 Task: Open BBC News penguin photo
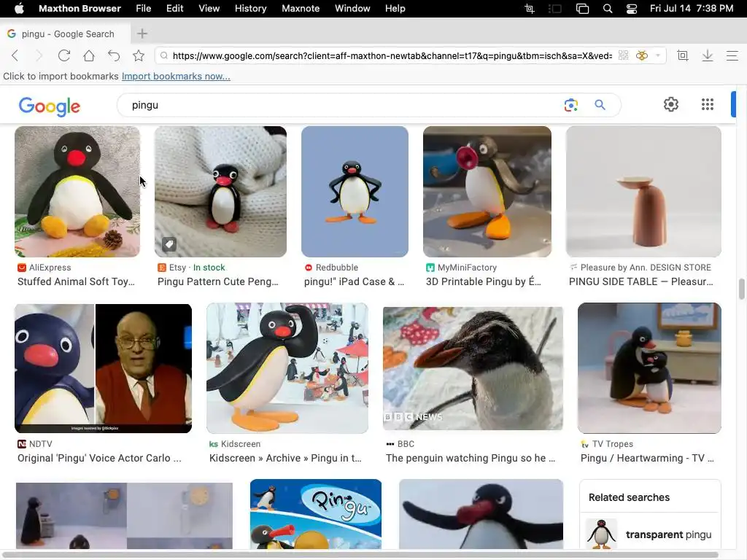click(473, 368)
